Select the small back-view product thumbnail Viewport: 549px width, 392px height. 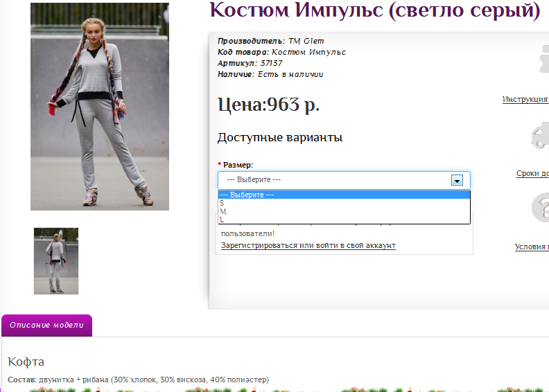coord(56,261)
